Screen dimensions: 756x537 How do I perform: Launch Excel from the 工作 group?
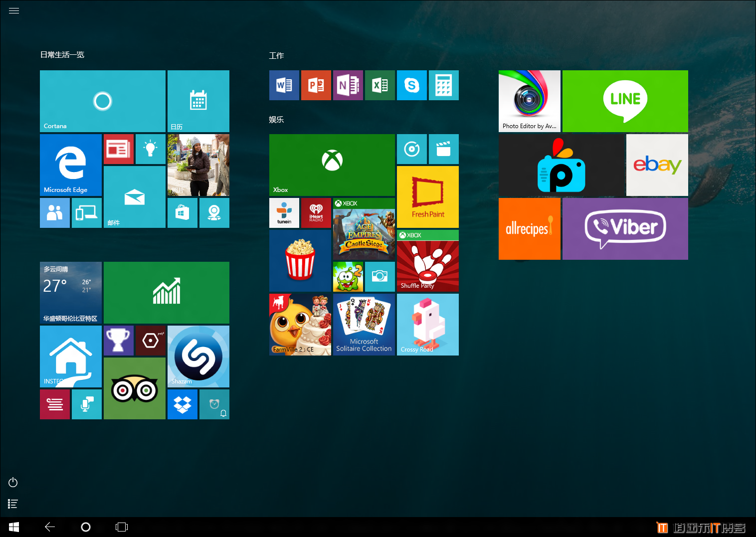pyautogui.click(x=380, y=85)
